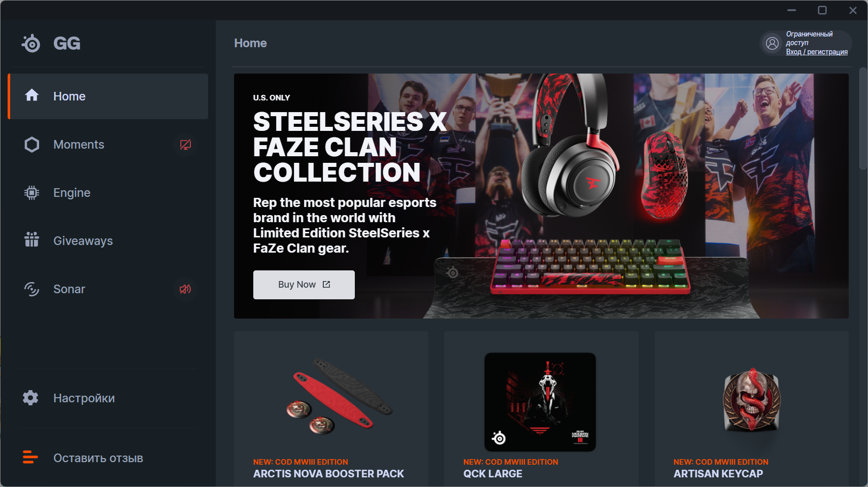Click the Настройки gear icon
Screen dimensions: 868x487
30,398
